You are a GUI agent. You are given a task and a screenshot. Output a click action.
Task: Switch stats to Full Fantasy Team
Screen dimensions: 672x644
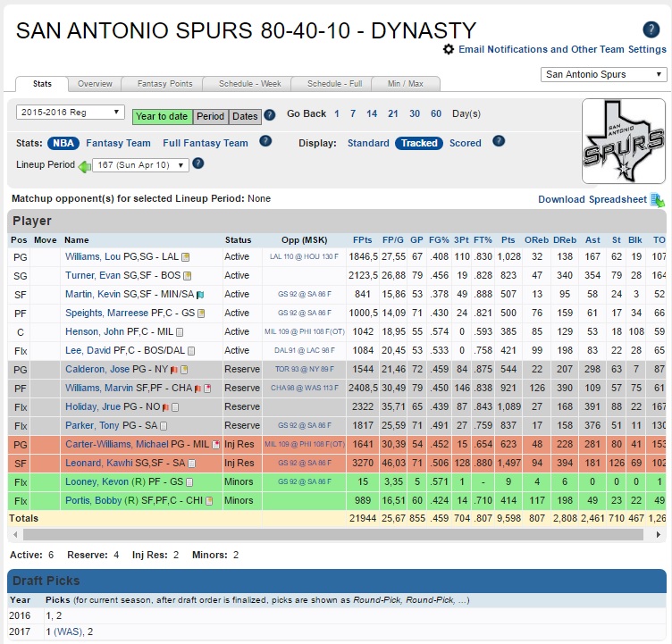point(206,143)
